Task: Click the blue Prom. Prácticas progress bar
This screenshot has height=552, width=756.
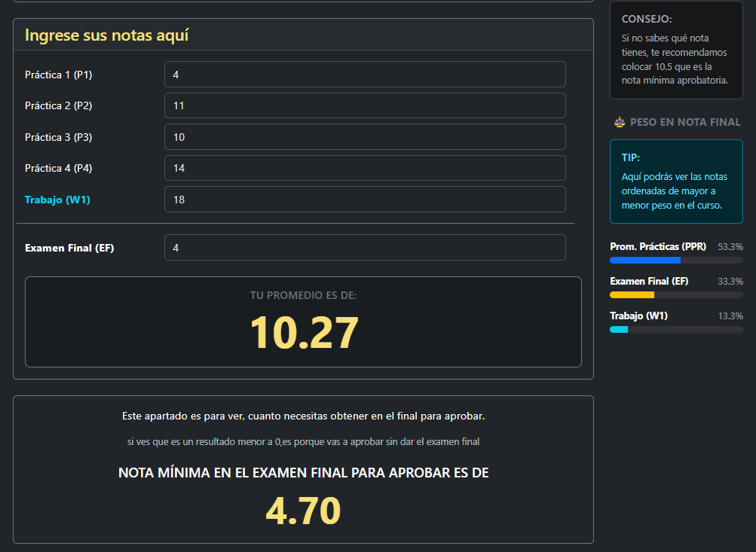Action: 644,261
